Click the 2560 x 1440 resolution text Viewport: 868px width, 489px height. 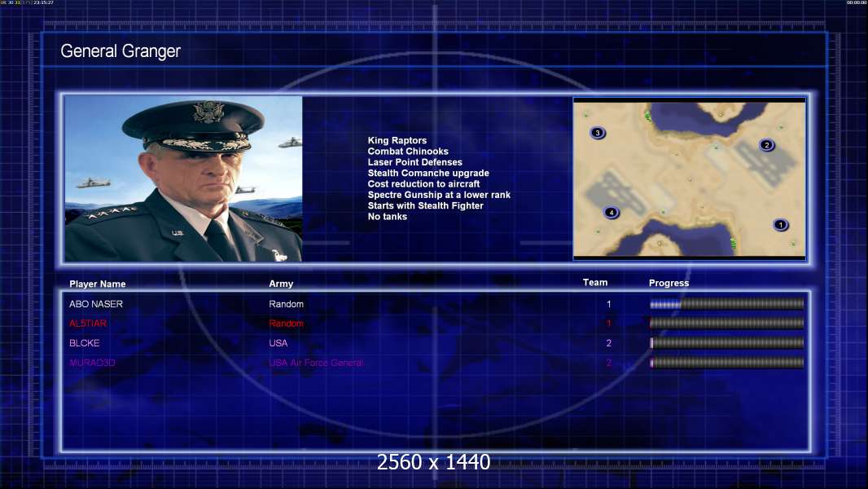(433, 462)
